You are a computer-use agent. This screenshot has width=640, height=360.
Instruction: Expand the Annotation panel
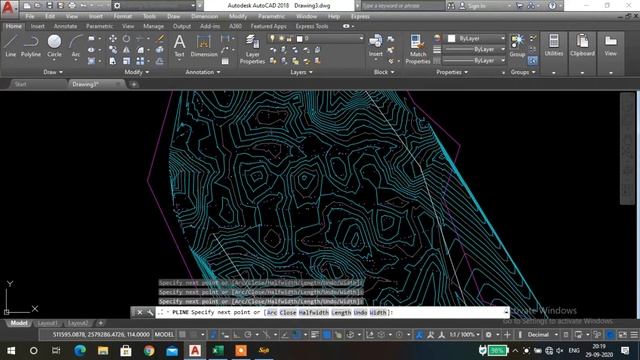pos(202,72)
